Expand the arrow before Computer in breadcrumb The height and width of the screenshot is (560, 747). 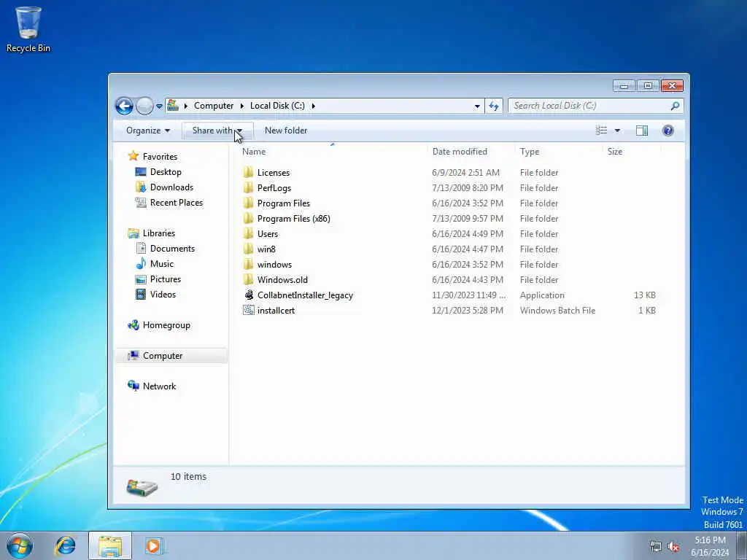pos(186,106)
